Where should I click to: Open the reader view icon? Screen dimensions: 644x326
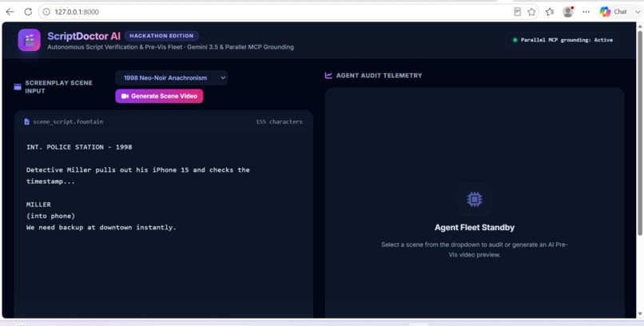click(518, 12)
